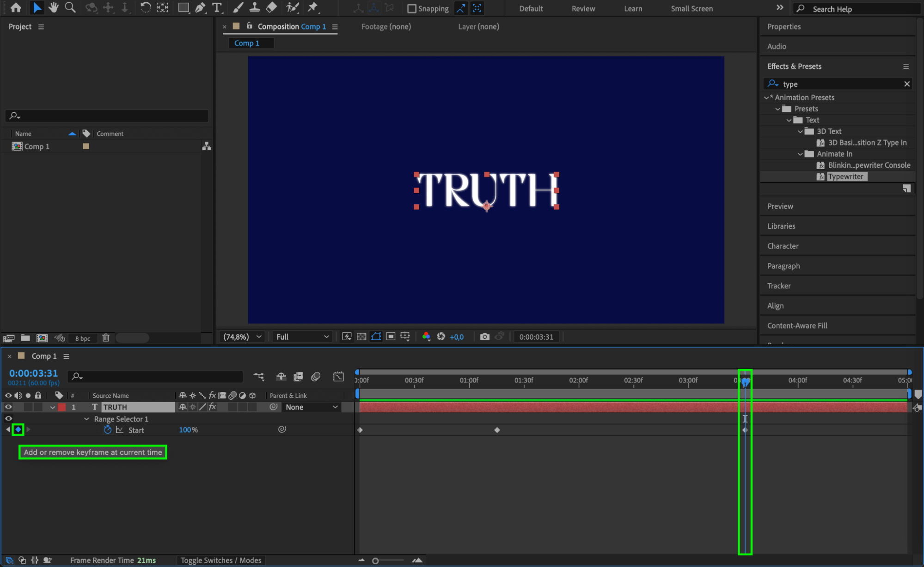
Task: Switch to the Review workspace
Action: tap(583, 8)
